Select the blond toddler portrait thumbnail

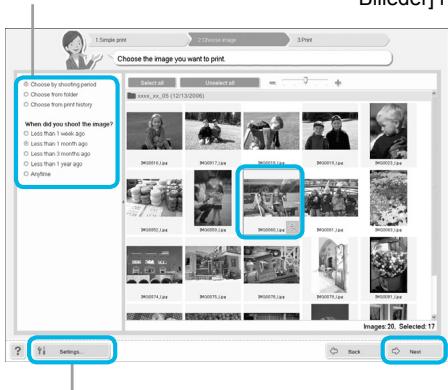[x=388, y=131]
